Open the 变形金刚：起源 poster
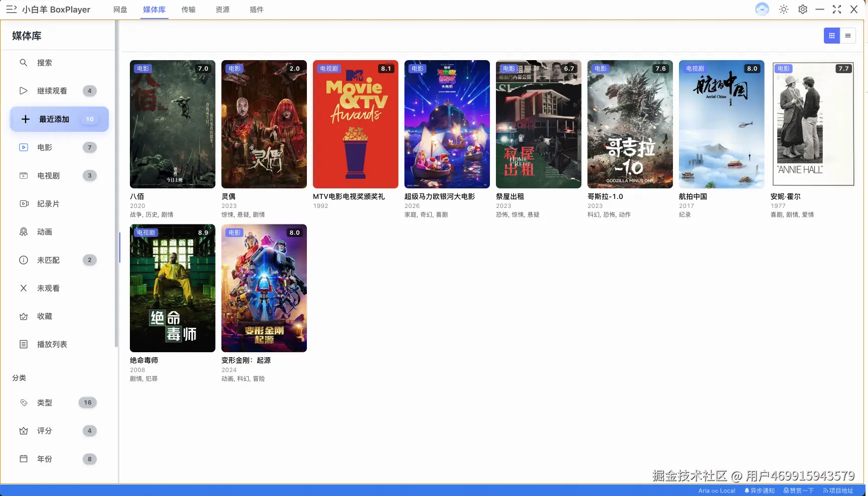868x496 pixels. pos(264,288)
